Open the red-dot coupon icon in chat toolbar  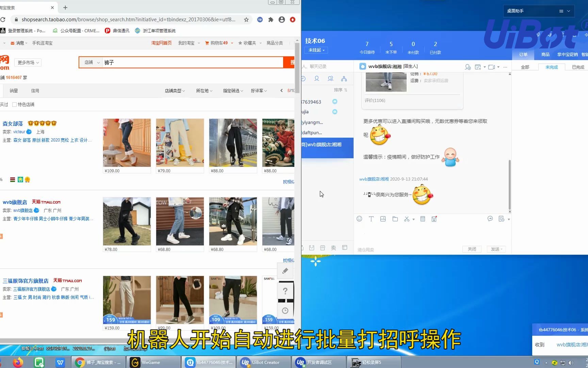point(434,219)
